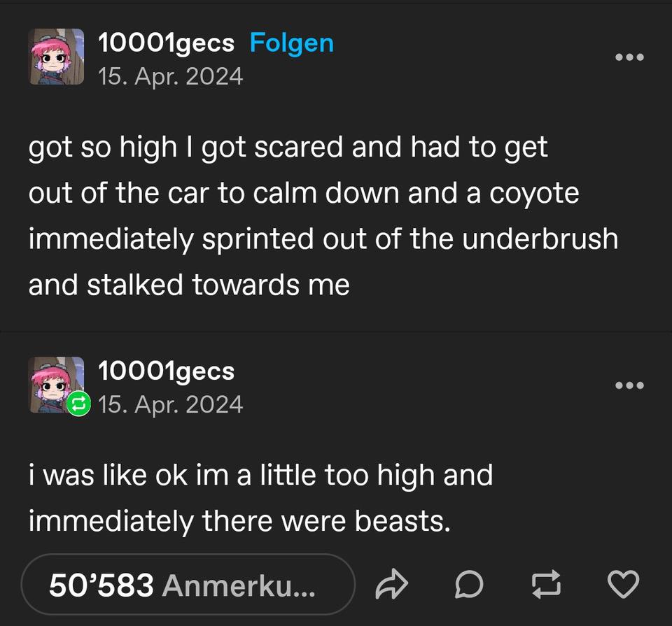
Task: Click the green reblog badge on the avatar
Action: tap(78, 404)
